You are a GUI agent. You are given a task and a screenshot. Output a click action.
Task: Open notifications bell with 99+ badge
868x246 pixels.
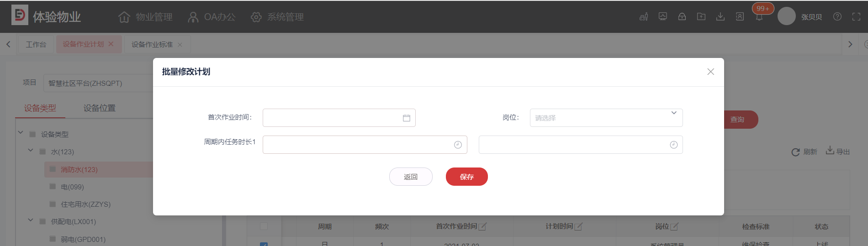pos(759,17)
